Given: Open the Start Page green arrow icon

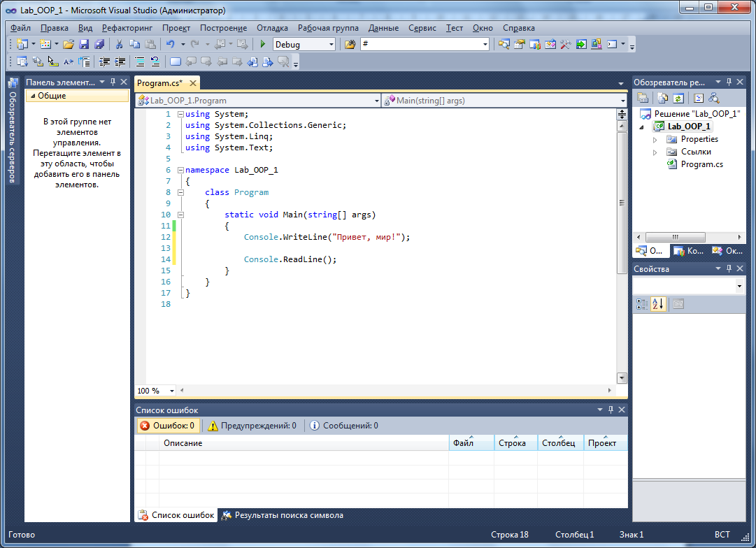Looking at the screenshot, I should [x=581, y=44].
